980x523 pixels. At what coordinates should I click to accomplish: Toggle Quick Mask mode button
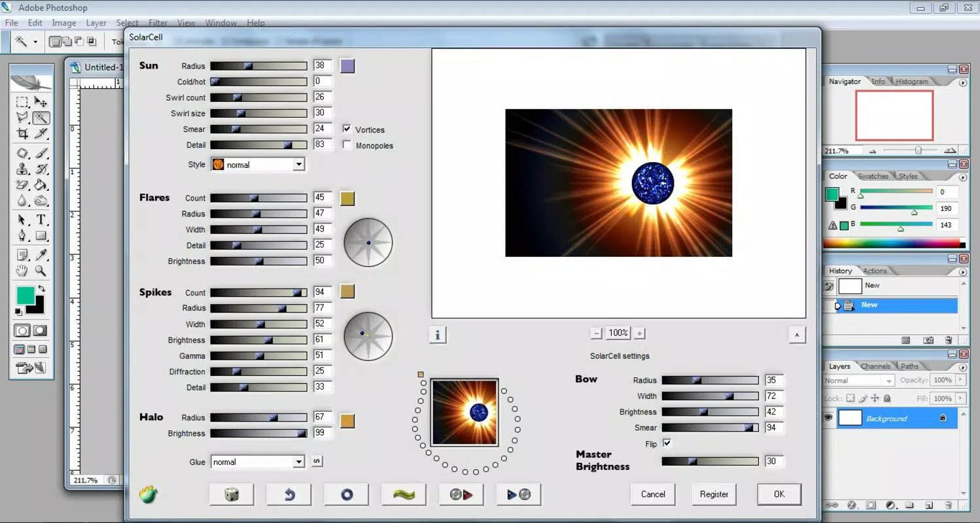(x=40, y=331)
